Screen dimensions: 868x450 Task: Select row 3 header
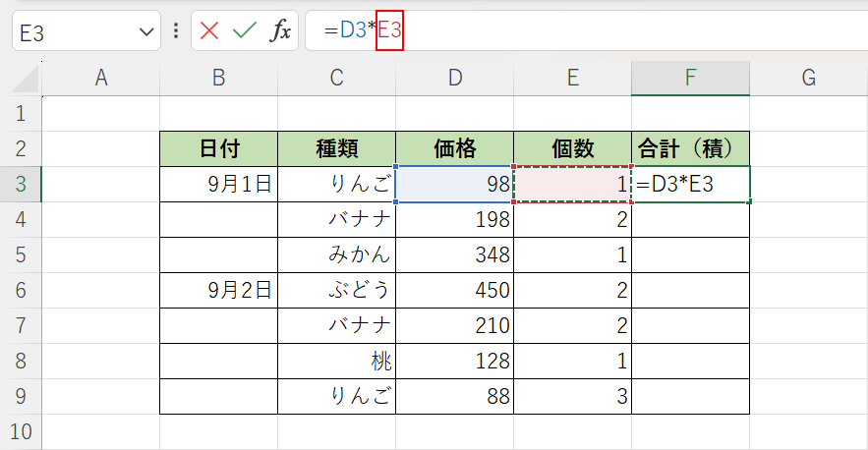21,184
